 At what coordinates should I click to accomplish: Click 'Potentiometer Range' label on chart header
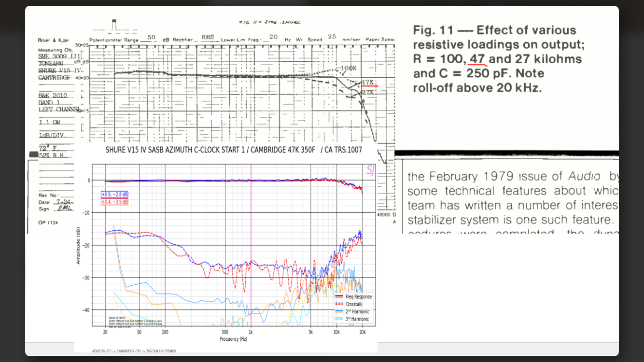coord(114,40)
